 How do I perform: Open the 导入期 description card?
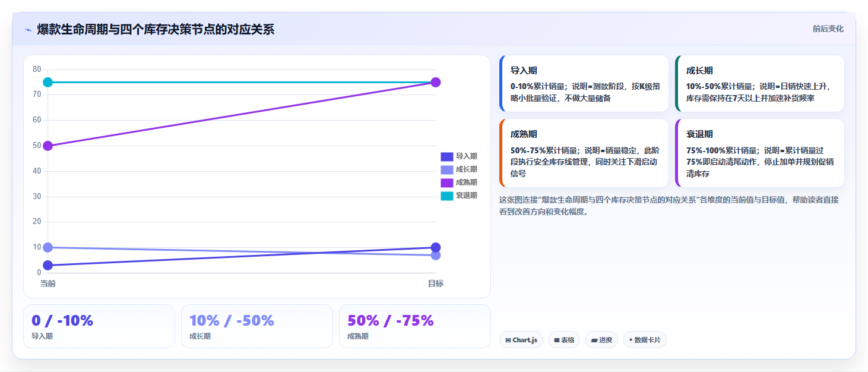coord(584,84)
